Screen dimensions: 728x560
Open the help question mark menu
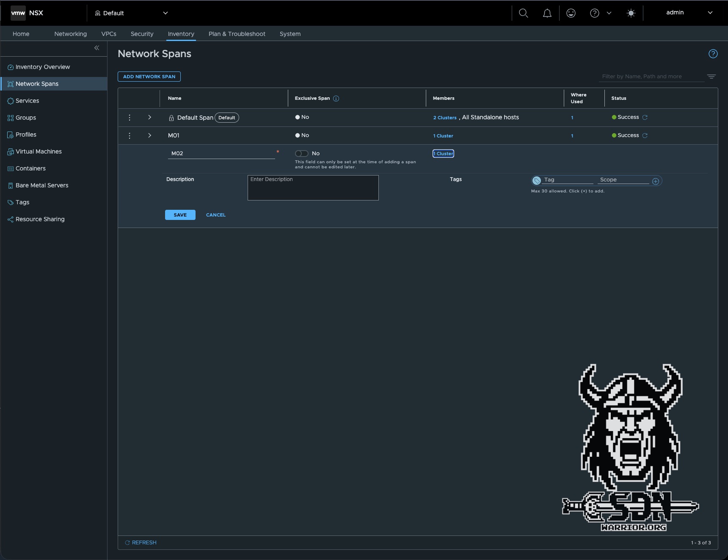595,13
